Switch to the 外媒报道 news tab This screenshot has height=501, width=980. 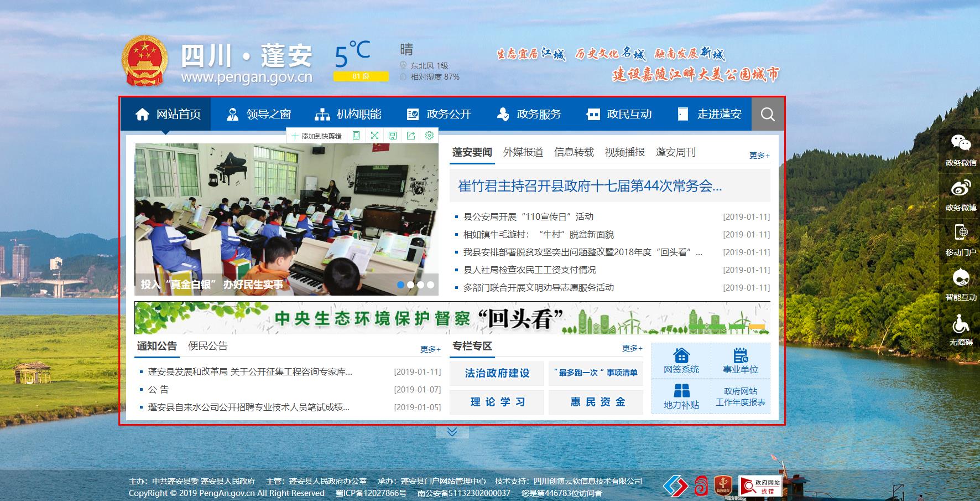tap(523, 152)
